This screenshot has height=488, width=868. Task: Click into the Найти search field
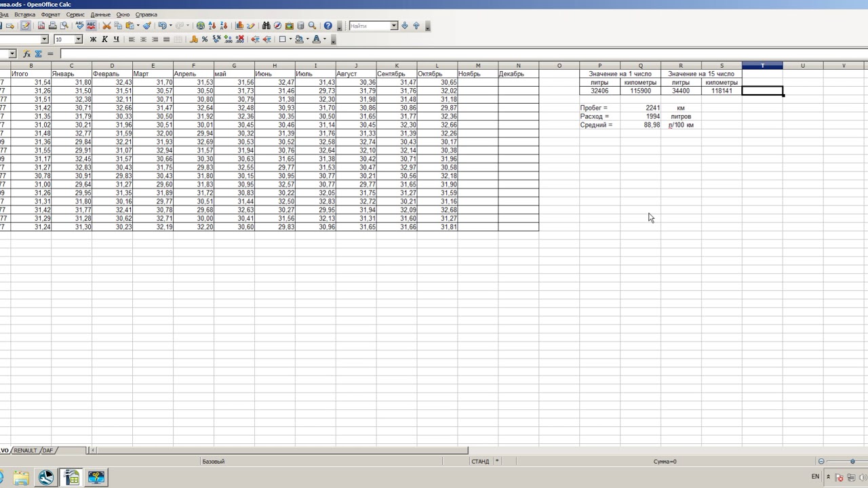[369, 26]
